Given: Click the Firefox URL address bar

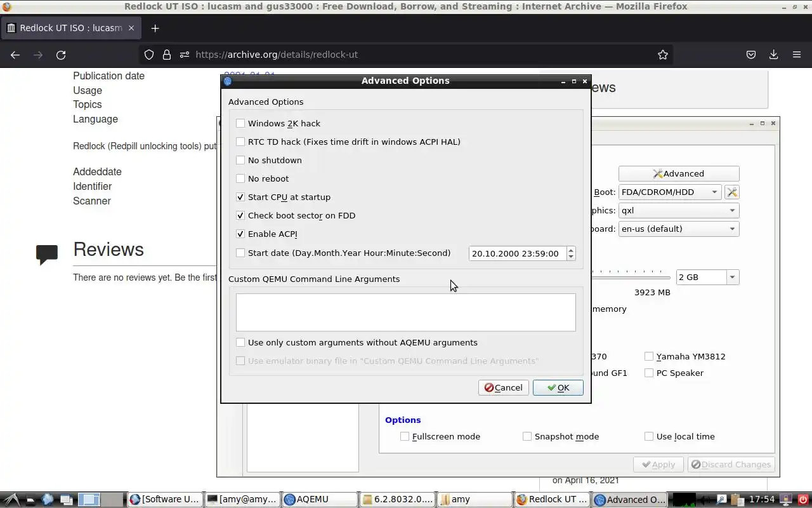Looking at the screenshot, I should [406, 55].
